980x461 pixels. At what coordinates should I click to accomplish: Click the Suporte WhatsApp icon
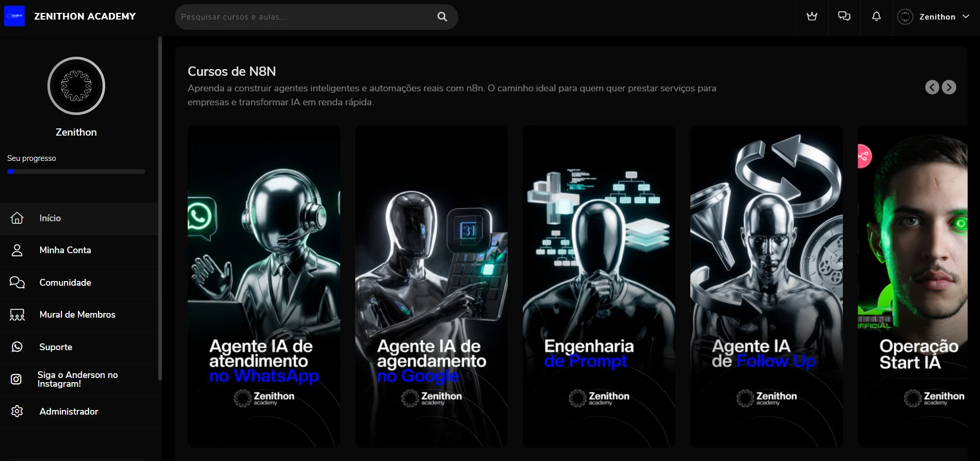click(17, 347)
